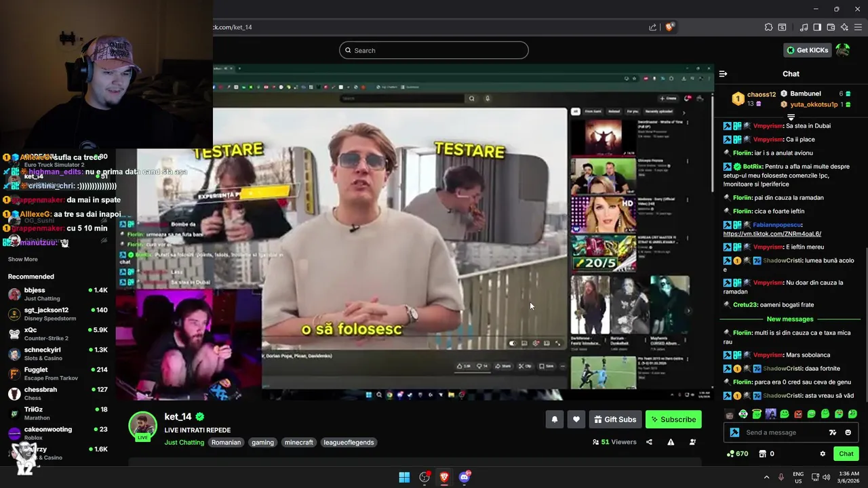Open the user profile avatar menu
Screen dimensions: 868x488
pos(842,50)
